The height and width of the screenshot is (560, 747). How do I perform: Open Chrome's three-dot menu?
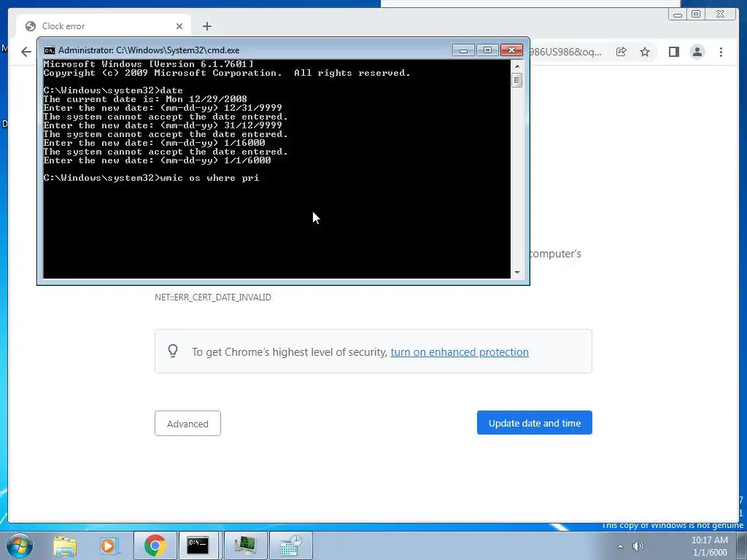click(x=721, y=52)
